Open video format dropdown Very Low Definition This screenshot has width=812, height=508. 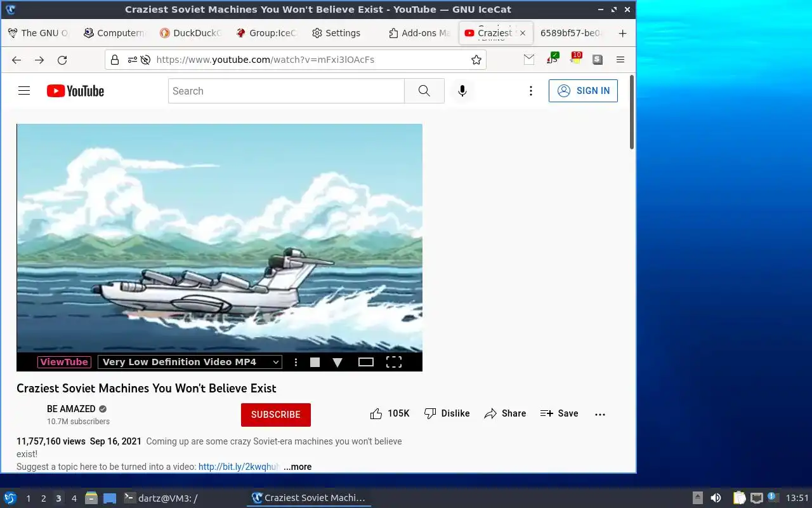point(190,362)
